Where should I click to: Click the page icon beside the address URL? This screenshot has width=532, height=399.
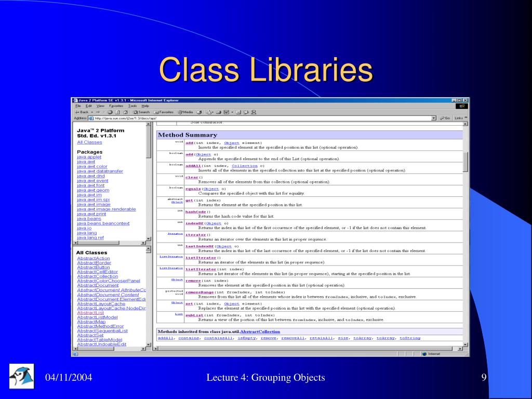(x=91, y=118)
